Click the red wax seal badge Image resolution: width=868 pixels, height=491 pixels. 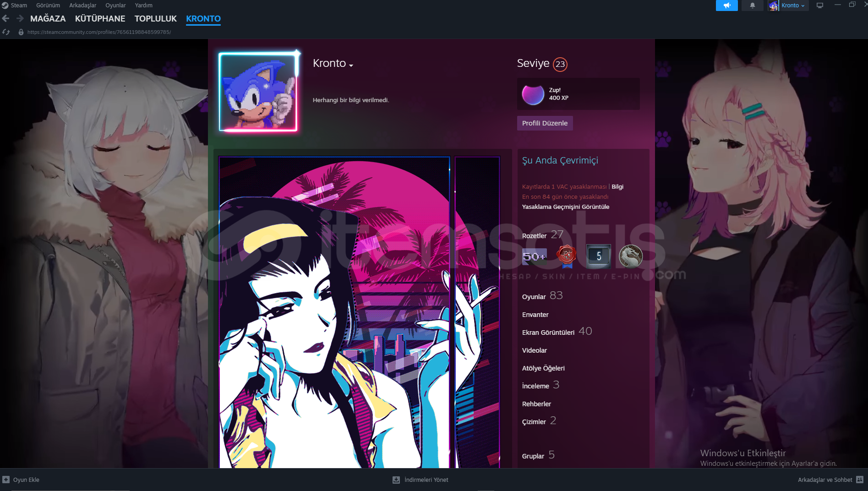pyautogui.click(x=567, y=256)
